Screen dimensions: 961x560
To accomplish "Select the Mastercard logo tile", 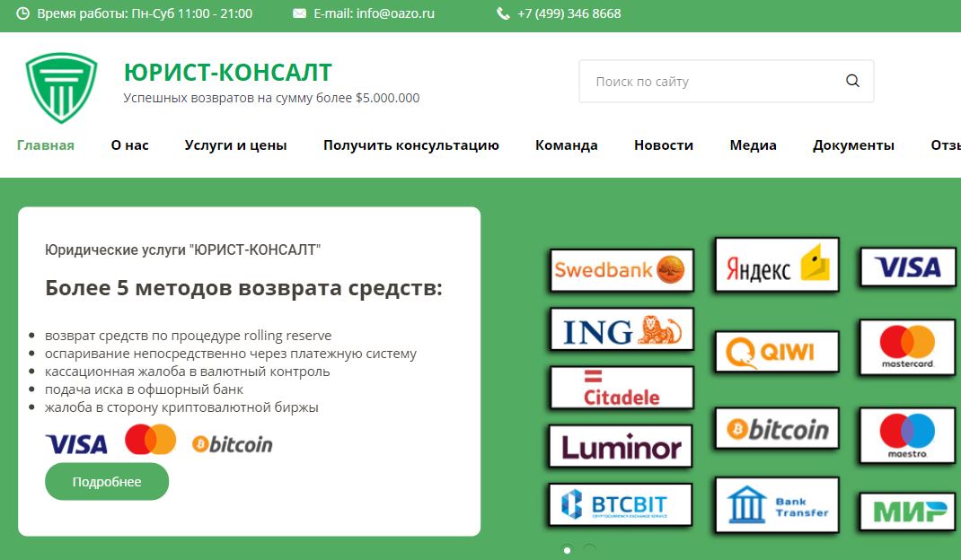I will 906,347.
